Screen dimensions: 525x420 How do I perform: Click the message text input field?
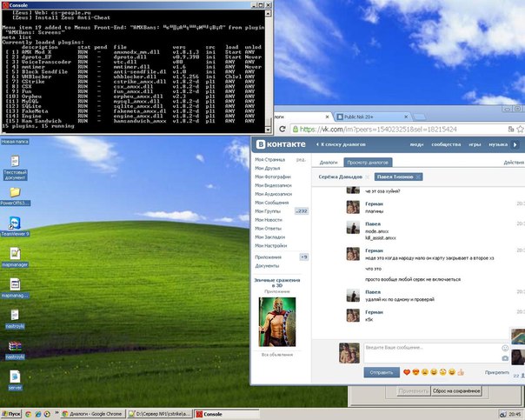click(433, 353)
